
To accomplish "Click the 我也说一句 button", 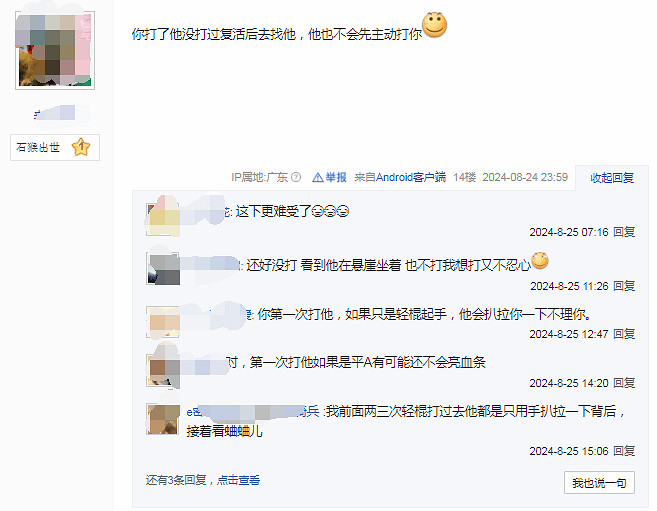I will tap(599, 483).
